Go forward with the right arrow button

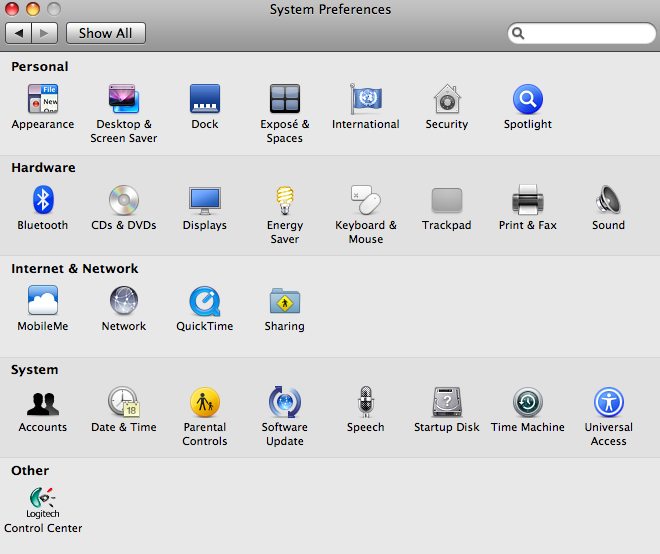(45, 33)
